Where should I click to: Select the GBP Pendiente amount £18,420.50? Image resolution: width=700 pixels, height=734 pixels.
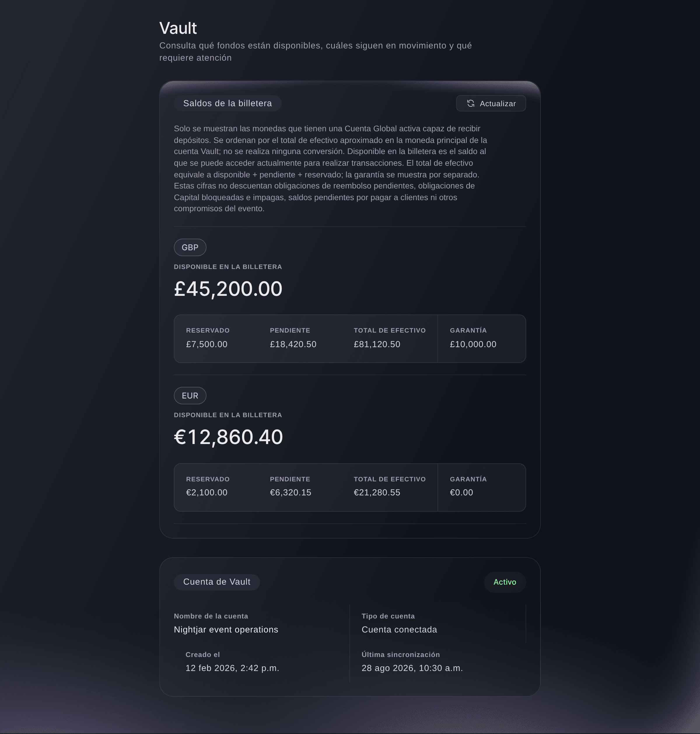pyautogui.click(x=293, y=344)
